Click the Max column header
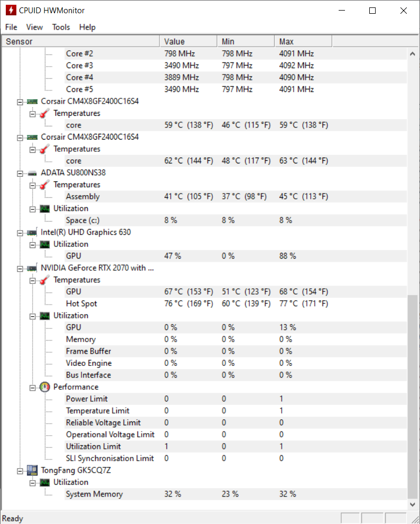 pyautogui.click(x=303, y=41)
